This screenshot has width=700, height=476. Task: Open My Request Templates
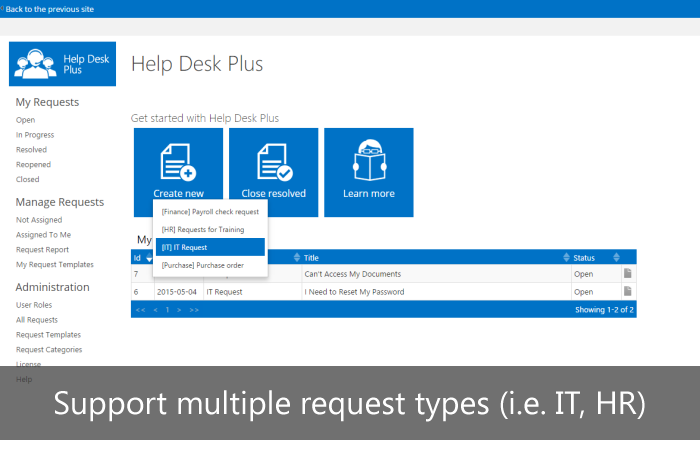click(55, 264)
